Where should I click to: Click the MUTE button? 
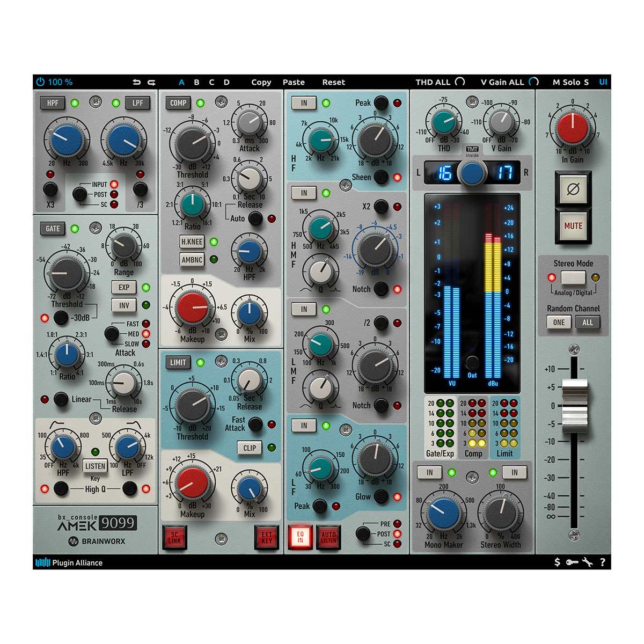coord(573,226)
